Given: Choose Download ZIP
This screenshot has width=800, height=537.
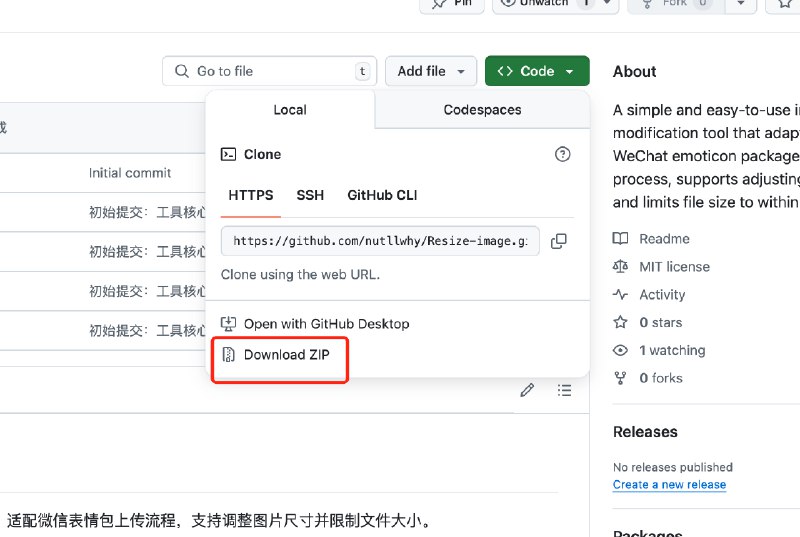Looking at the screenshot, I should click(x=286, y=354).
